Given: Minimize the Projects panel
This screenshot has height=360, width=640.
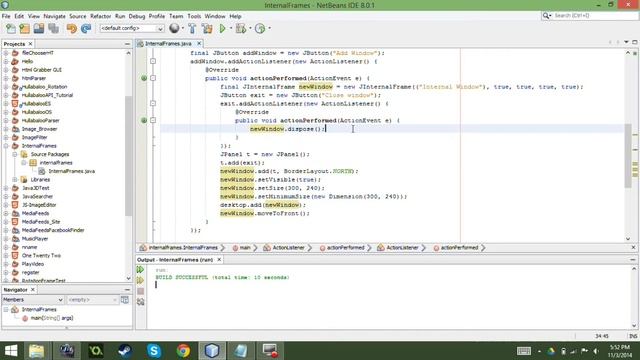Looking at the screenshot, I should pos(127,44).
